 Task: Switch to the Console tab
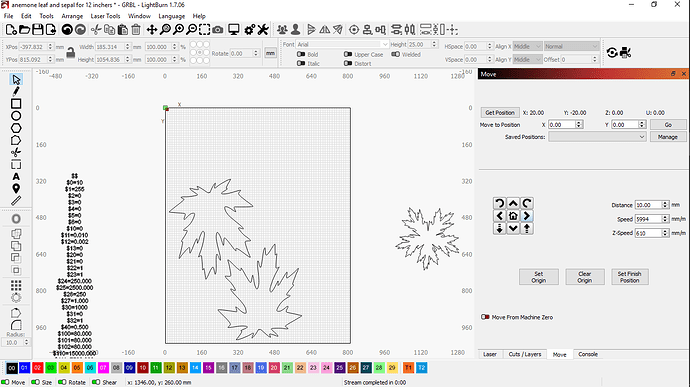click(x=588, y=354)
